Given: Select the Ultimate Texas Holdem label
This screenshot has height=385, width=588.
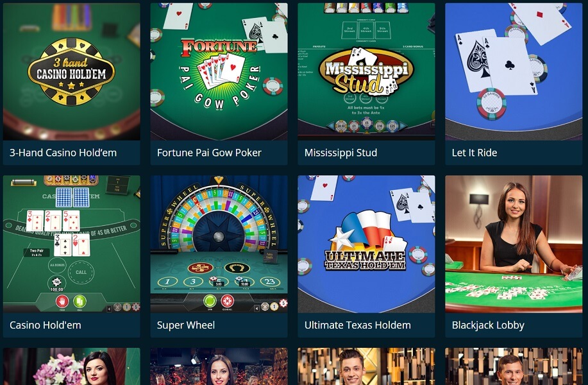Looking at the screenshot, I should coord(357,325).
